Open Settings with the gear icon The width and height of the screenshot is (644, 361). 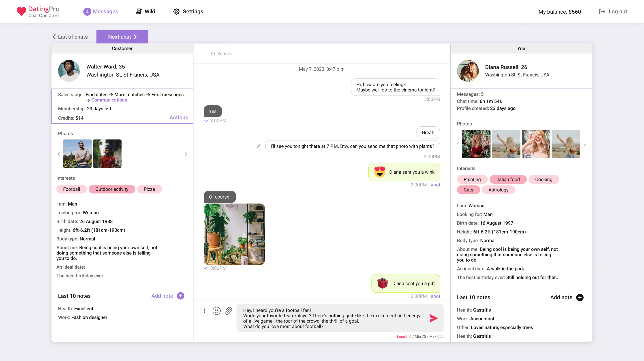tap(176, 11)
